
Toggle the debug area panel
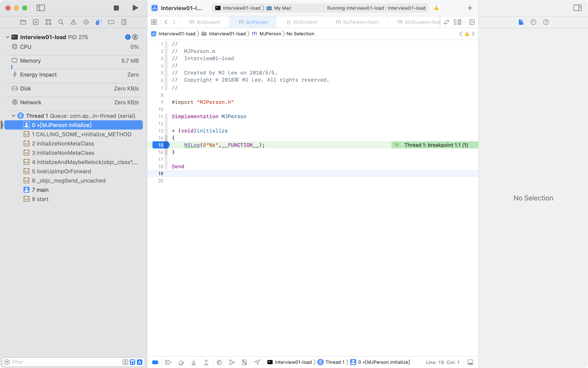(470, 362)
